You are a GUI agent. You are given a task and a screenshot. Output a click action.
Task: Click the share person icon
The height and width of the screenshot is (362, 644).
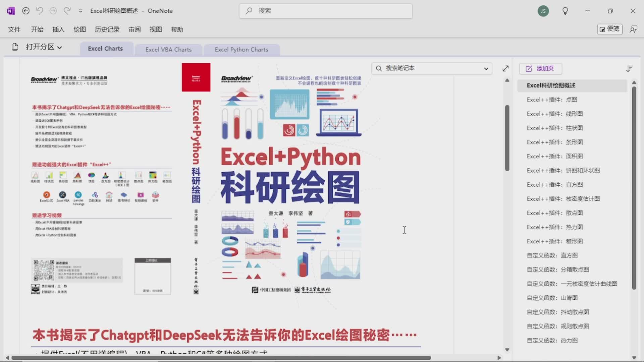(x=633, y=29)
